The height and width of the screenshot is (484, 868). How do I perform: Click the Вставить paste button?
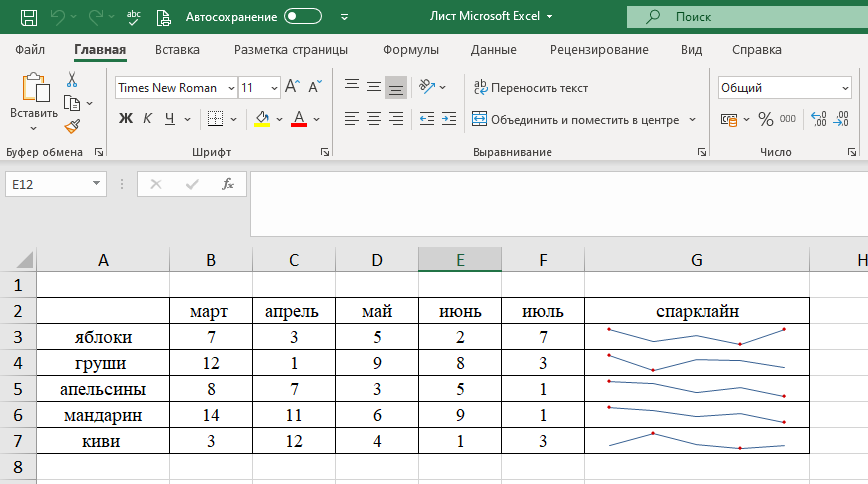34,94
